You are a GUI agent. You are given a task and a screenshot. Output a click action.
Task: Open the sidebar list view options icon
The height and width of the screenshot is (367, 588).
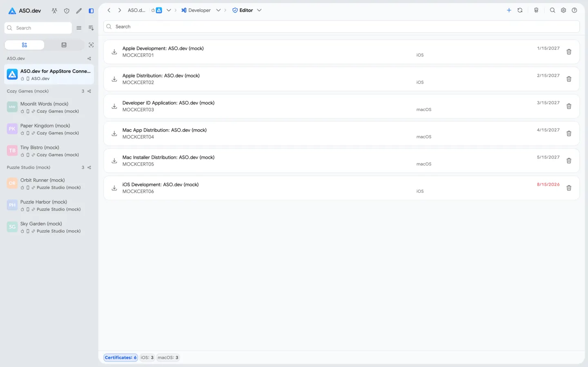pos(79,28)
